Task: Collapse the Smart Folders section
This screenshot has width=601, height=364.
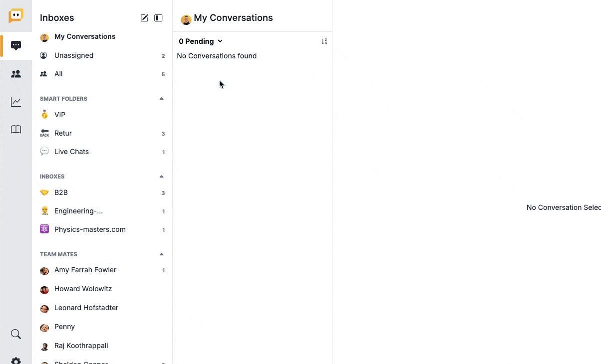Action: [x=161, y=99]
